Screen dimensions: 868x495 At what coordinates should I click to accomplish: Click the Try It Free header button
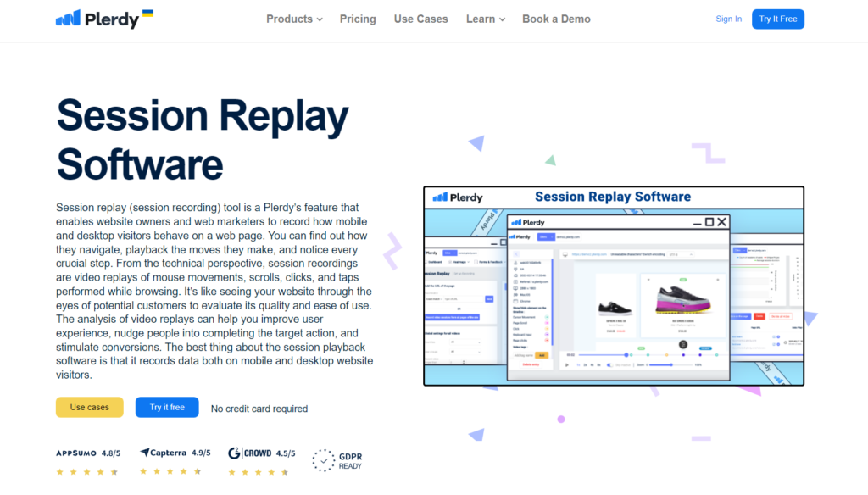tap(778, 19)
